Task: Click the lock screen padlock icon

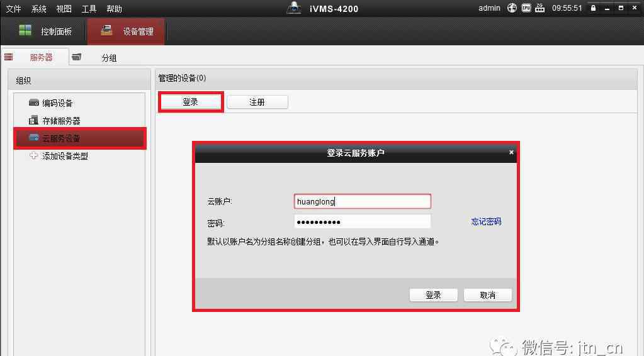Action: click(x=592, y=8)
